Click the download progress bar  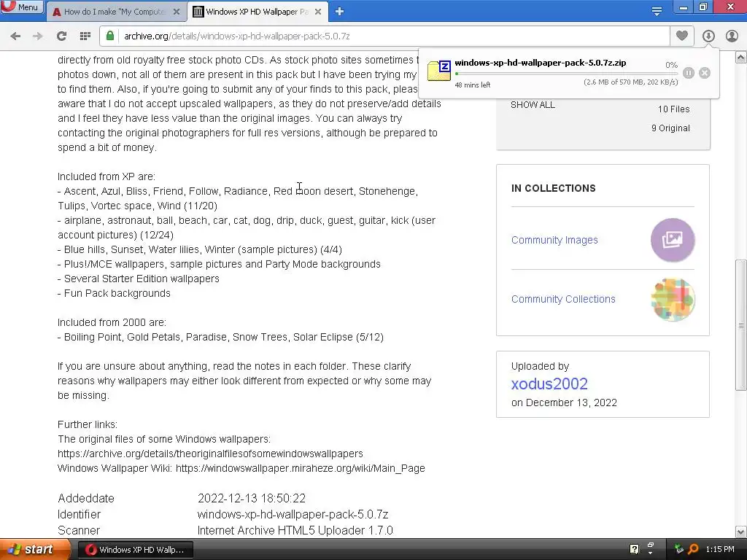(x=566, y=74)
